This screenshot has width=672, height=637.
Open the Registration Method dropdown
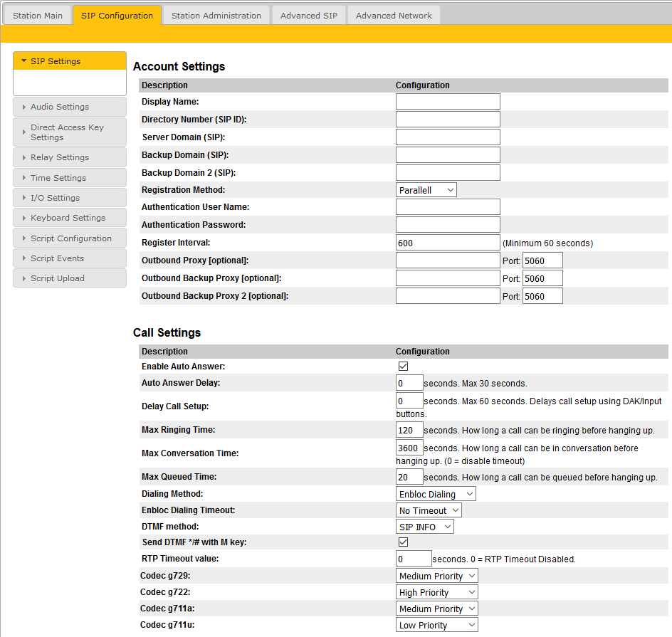(426, 190)
